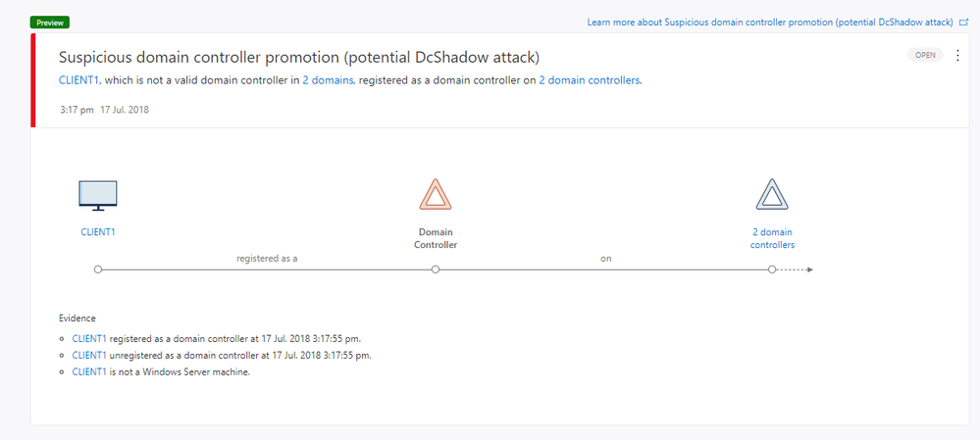Click the CLIENT1 computer monitor icon
The width and height of the screenshot is (980, 440).
tap(97, 195)
